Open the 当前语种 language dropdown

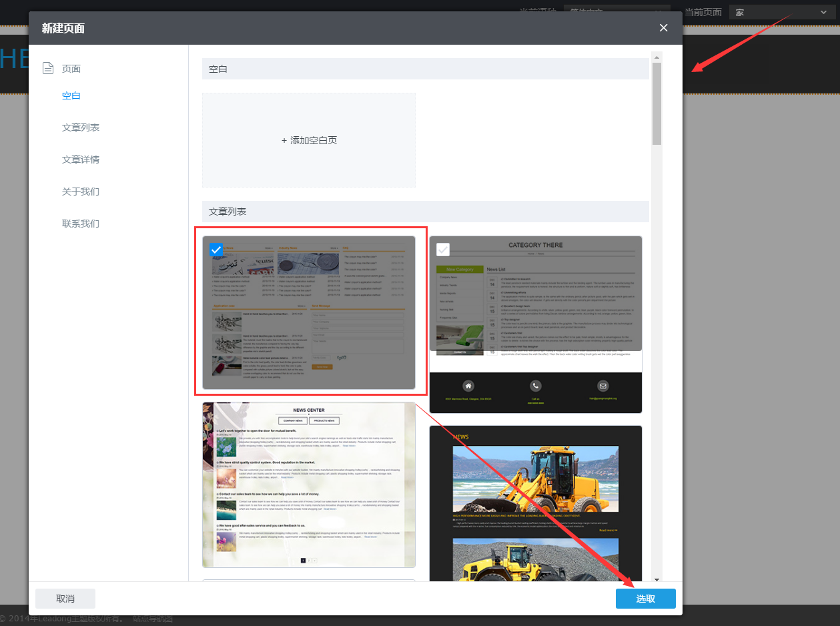coord(616,12)
